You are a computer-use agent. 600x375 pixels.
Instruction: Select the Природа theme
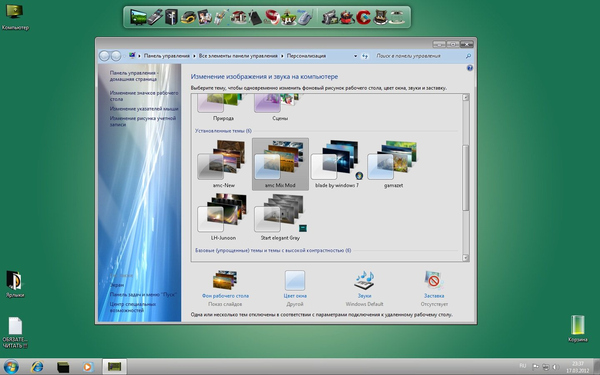tap(223, 108)
